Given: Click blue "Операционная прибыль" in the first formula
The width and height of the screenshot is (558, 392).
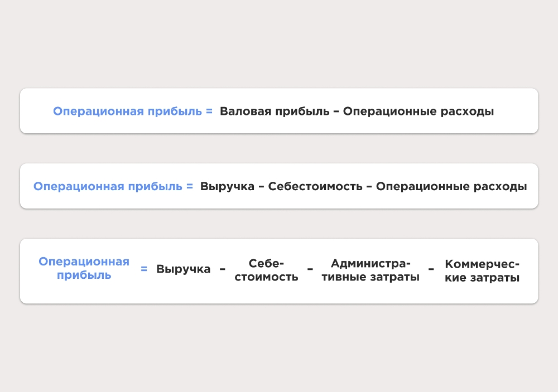Looking at the screenshot, I should pyautogui.click(x=127, y=111).
